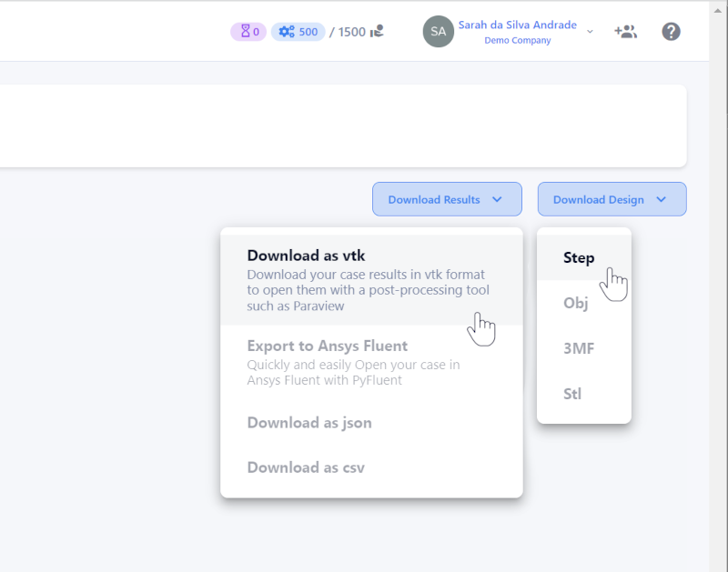Click the SA user avatar

pyautogui.click(x=438, y=32)
